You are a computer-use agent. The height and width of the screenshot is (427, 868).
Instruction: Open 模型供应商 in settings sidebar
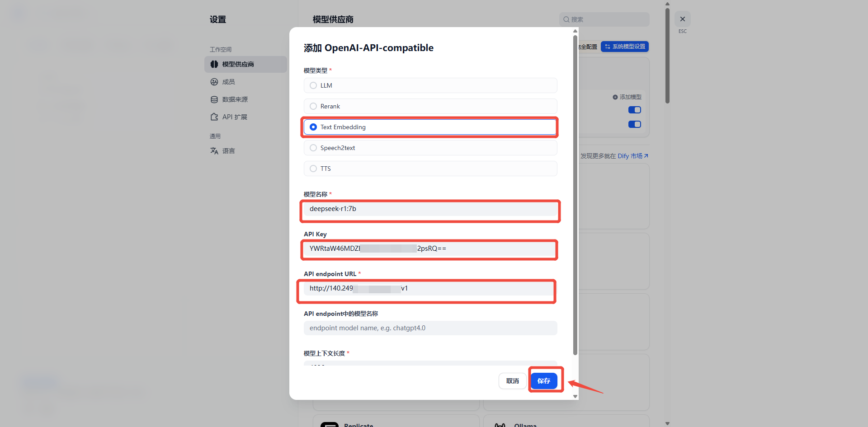tap(245, 64)
